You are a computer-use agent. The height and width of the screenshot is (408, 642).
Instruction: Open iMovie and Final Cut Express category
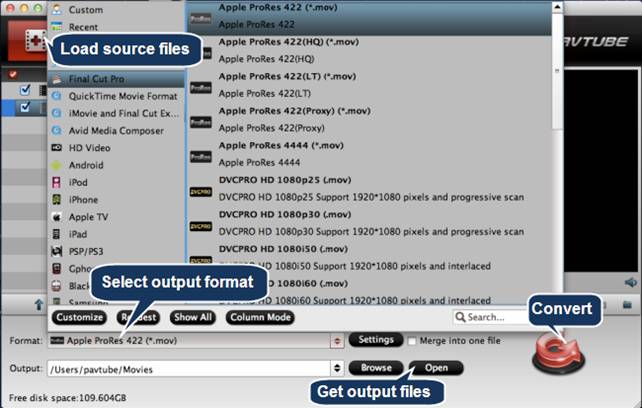pos(116,113)
